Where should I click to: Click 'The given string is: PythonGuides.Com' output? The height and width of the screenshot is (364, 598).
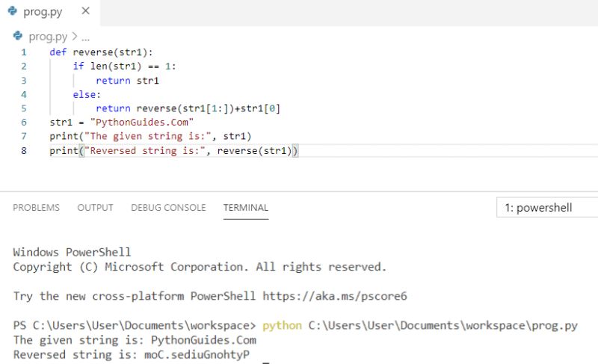(135, 340)
